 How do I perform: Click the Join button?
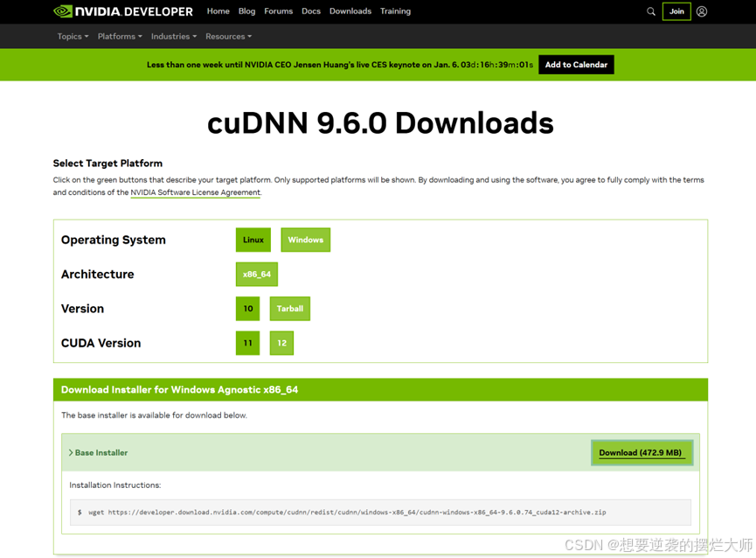pyautogui.click(x=676, y=11)
